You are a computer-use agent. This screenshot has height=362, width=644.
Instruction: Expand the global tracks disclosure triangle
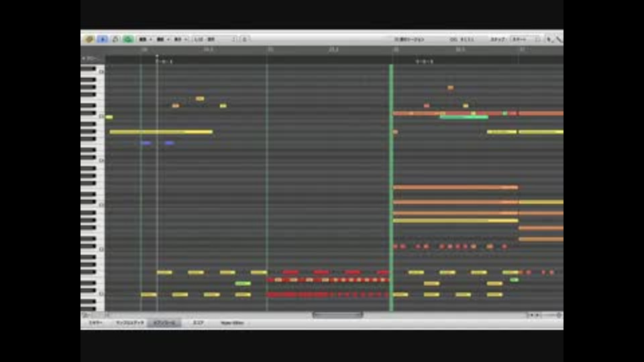pos(83,59)
